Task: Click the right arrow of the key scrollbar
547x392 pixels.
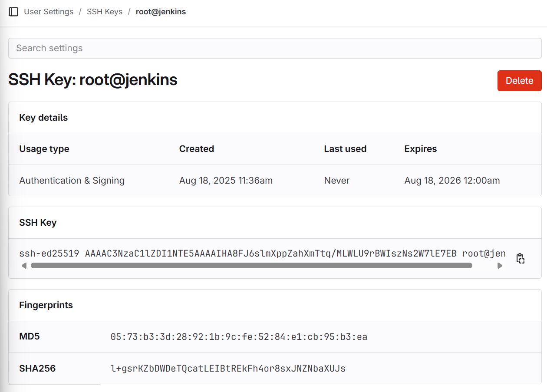Action: click(500, 265)
